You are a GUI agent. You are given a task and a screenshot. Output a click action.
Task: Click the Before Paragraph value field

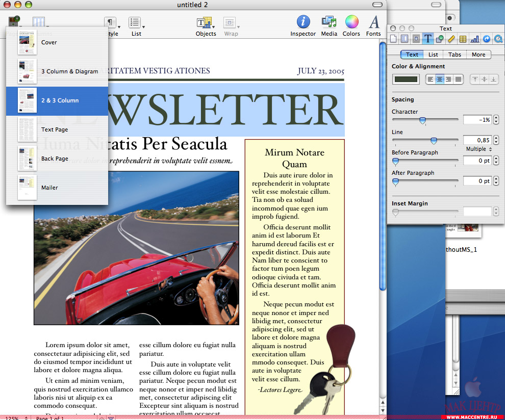[x=477, y=160]
